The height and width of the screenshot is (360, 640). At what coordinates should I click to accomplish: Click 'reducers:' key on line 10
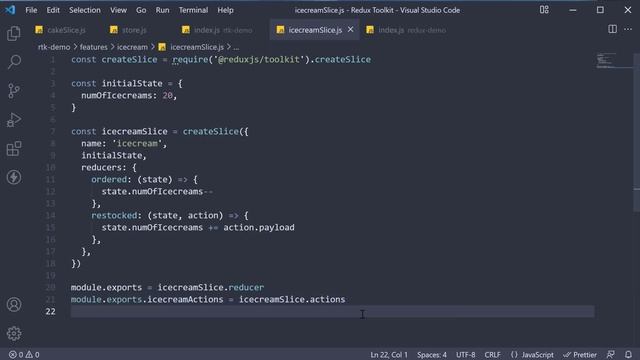104,167
